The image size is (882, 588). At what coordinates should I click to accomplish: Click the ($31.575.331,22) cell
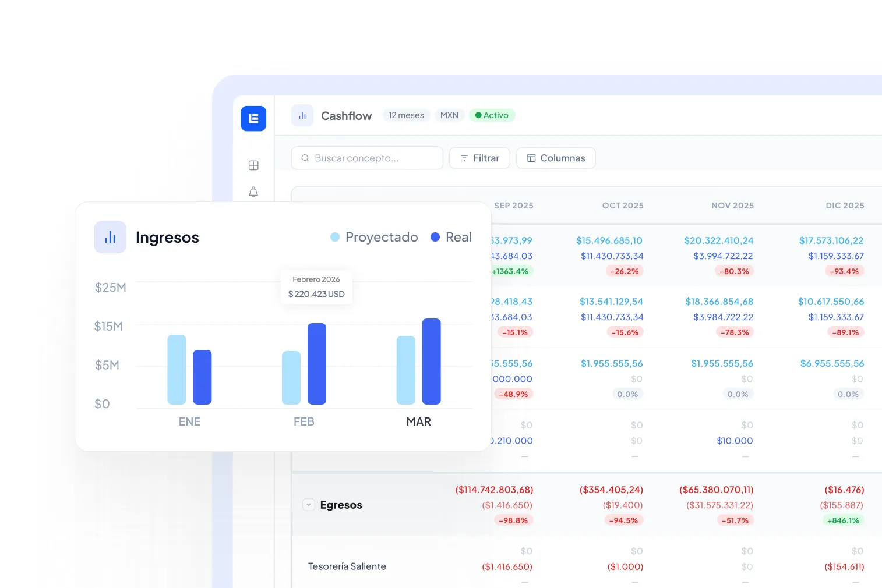(x=720, y=505)
